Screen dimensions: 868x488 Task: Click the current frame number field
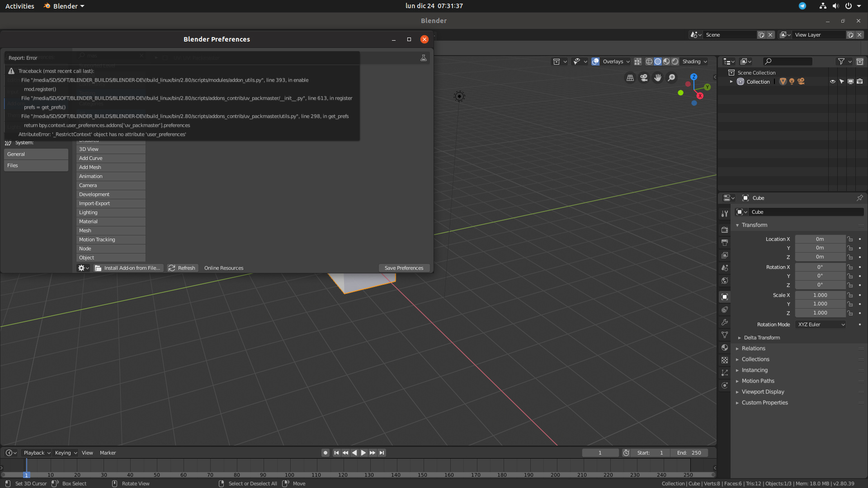[600, 453]
